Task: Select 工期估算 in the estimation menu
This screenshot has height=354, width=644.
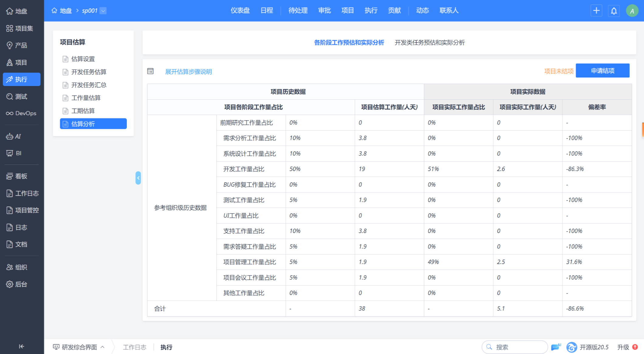Action: 83,111
